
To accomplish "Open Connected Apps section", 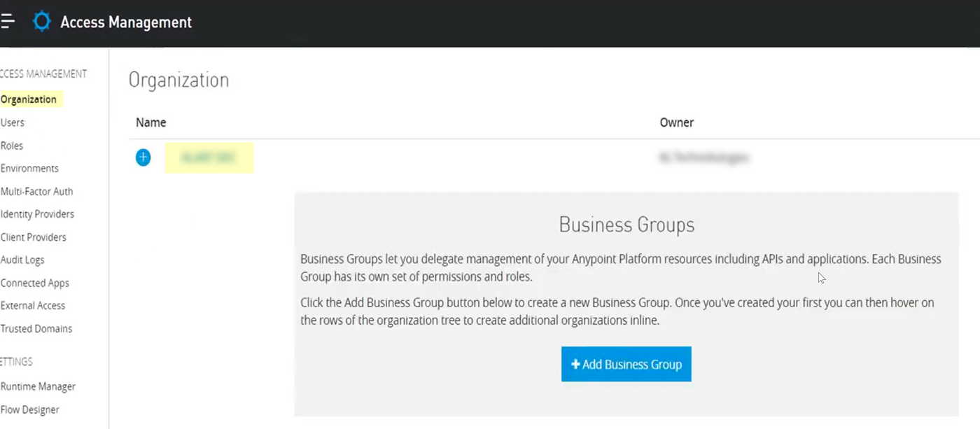I will click(35, 283).
